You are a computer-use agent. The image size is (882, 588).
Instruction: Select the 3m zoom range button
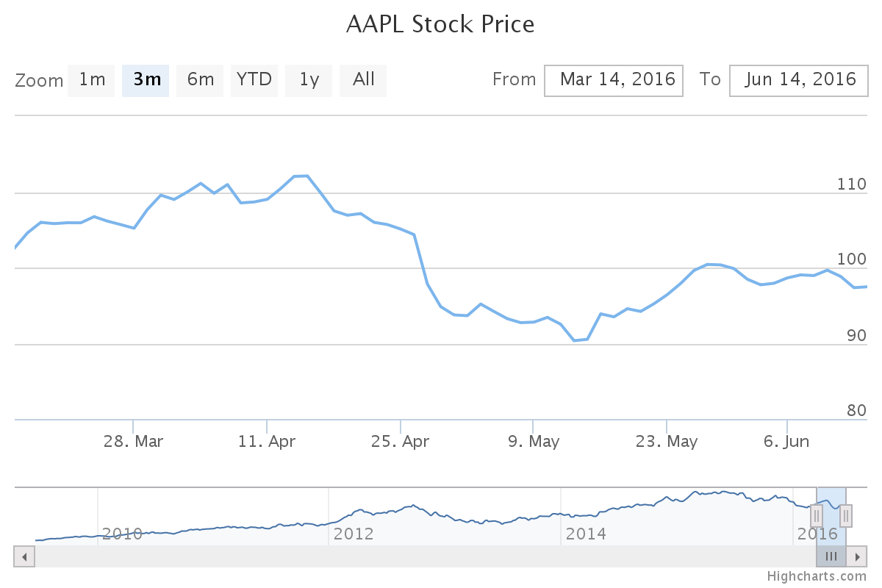146,80
